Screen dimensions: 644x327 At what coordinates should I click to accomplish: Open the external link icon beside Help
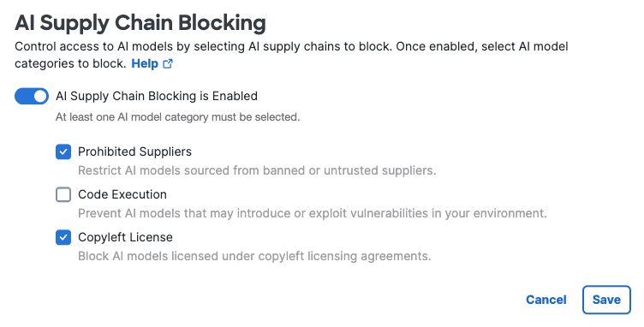tap(168, 63)
